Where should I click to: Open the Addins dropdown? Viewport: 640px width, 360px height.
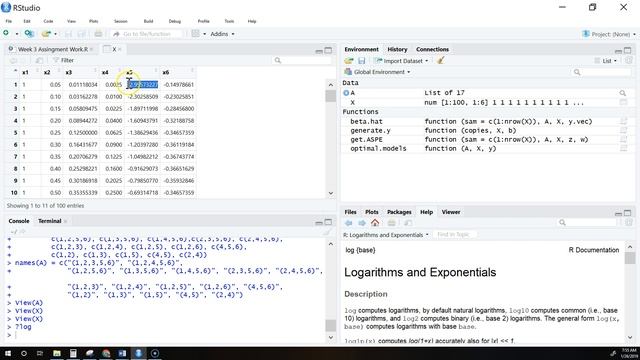tap(222, 34)
